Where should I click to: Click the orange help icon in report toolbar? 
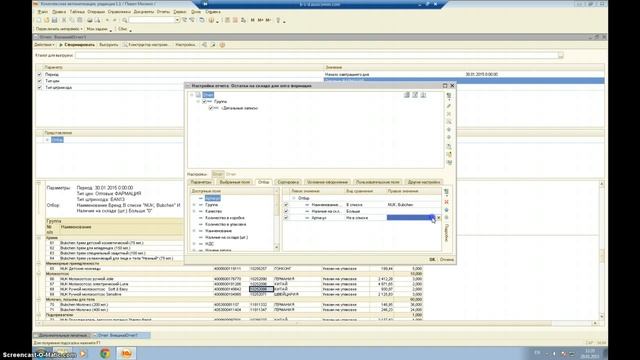tap(222, 45)
